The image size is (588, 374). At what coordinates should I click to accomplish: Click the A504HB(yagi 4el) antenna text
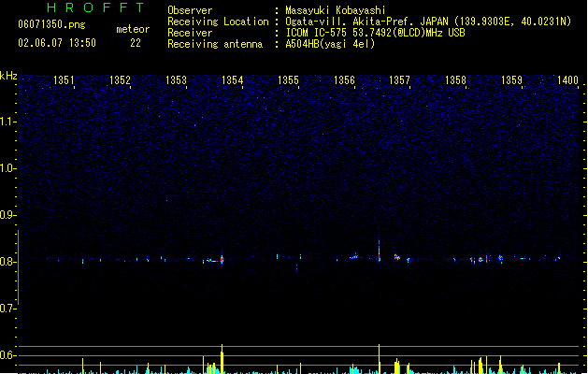[x=330, y=44]
